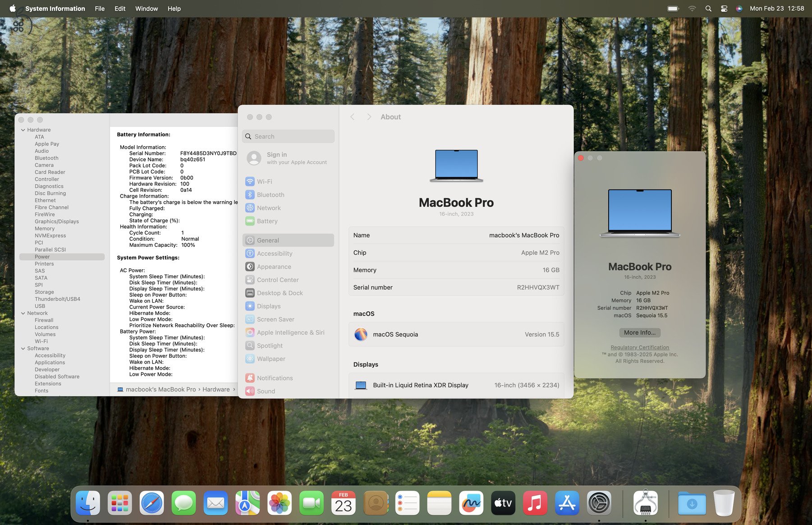812x525 pixels.
Task: Collapse the Hardware section in System Information
Action: click(23, 129)
